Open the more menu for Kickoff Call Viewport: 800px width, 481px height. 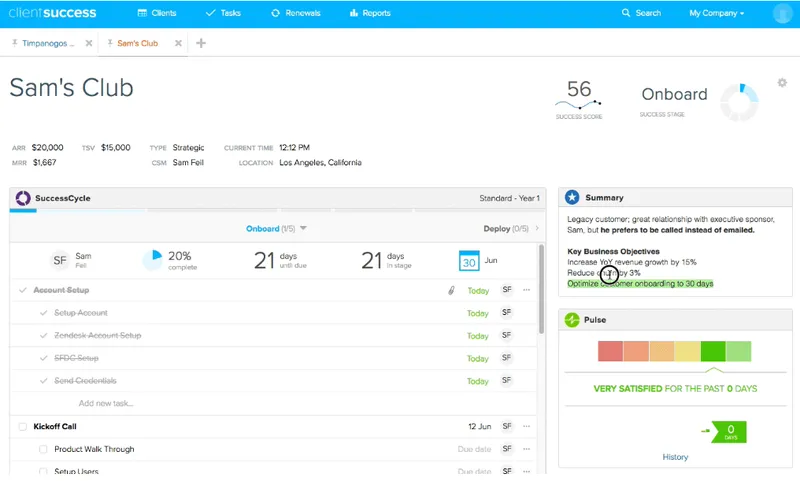click(x=527, y=426)
